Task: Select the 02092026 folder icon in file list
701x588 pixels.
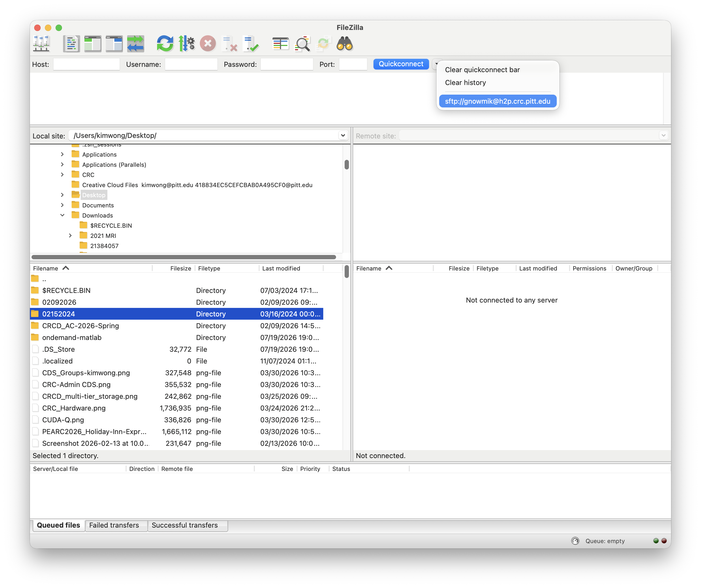Action: coord(35,302)
